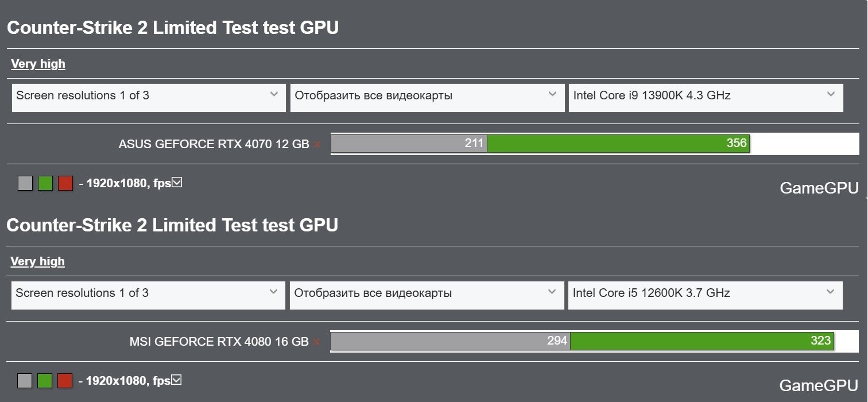
Task: Click green legend swatch in bottom chart
Action: [x=45, y=381]
